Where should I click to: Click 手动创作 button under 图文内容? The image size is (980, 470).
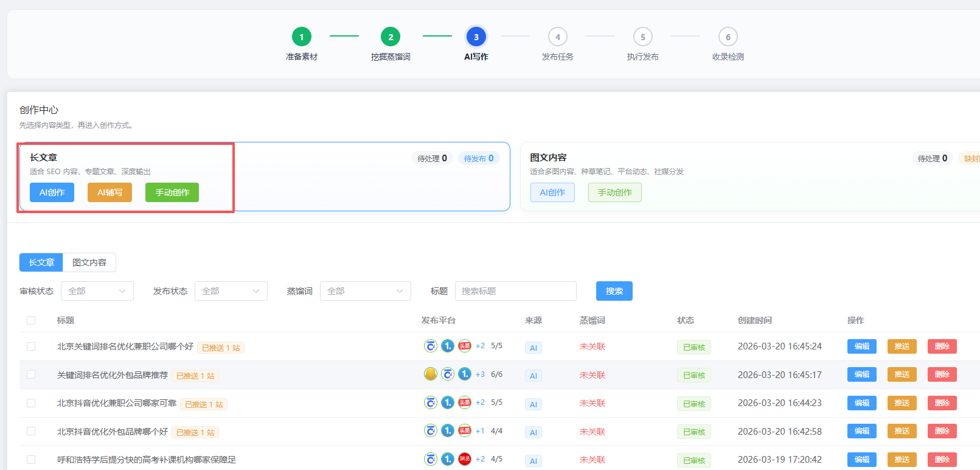pyautogui.click(x=615, y=192)
